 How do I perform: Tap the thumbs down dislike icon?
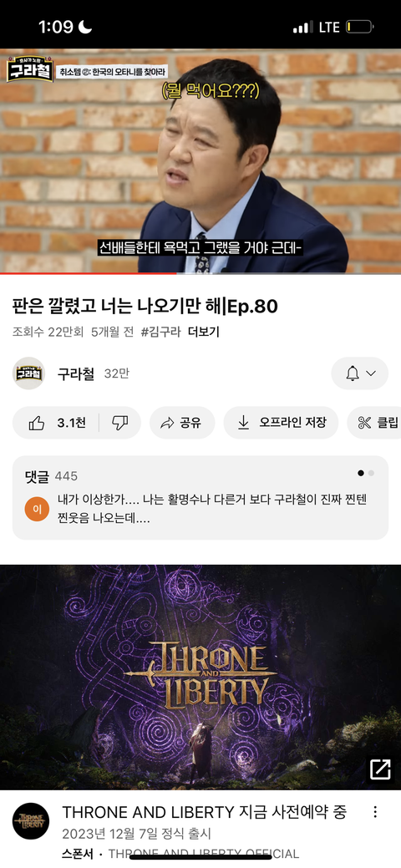pos(120,424)
